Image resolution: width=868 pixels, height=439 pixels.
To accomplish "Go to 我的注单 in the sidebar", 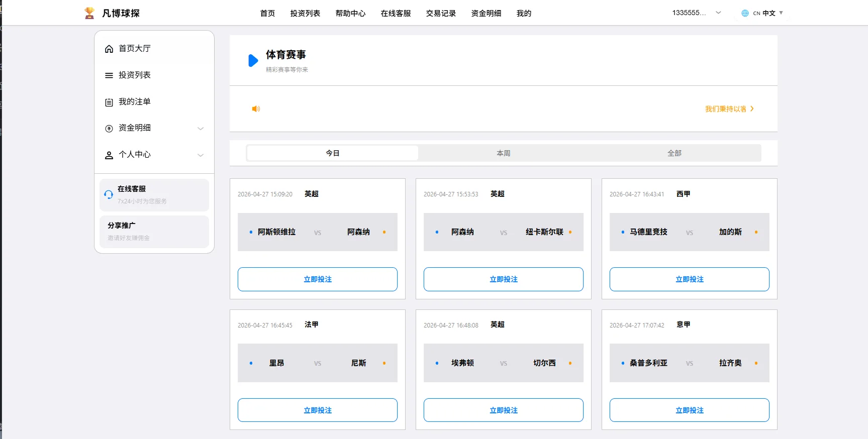I will (135, 101).
